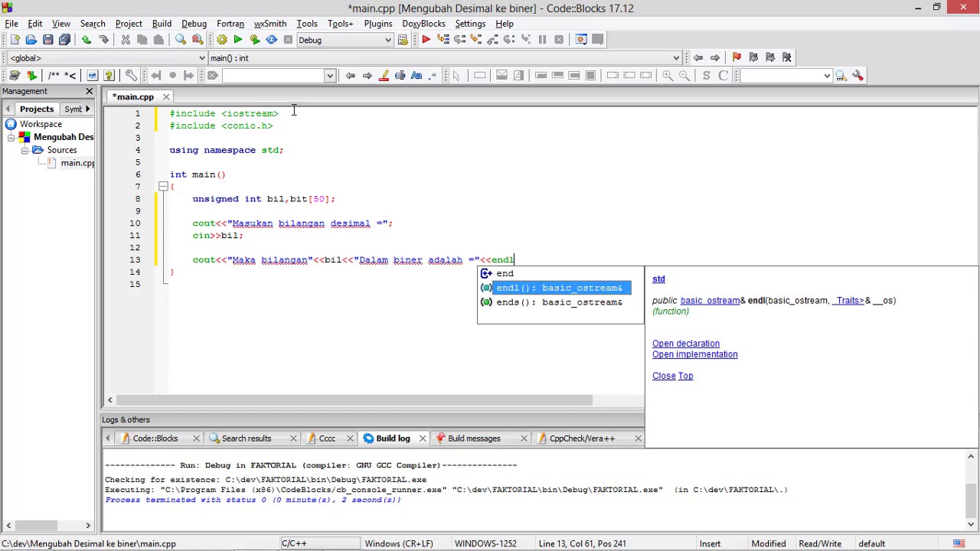Click the highlight marker icon

[x=384, y=75]
